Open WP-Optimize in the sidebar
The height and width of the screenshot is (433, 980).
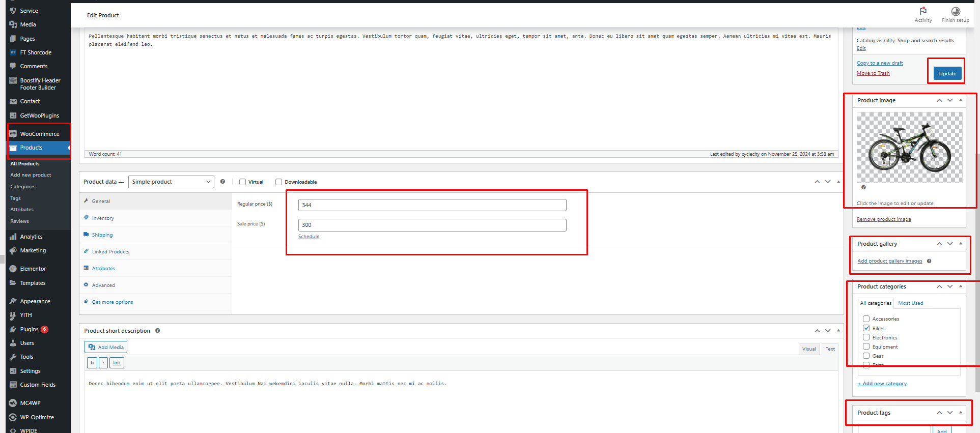pyautogui.click(x=38, y=417)
